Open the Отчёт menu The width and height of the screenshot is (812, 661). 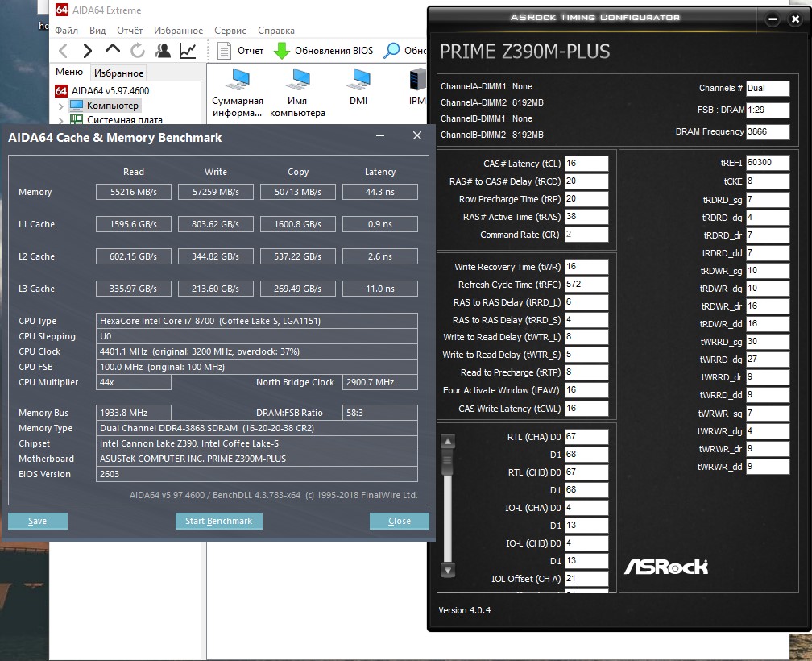pos(130,31)
